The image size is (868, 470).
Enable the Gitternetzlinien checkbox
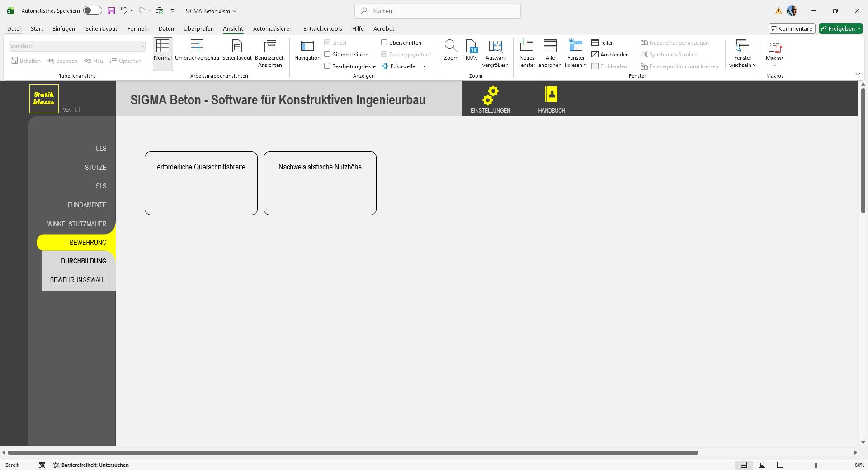point(327,55)
